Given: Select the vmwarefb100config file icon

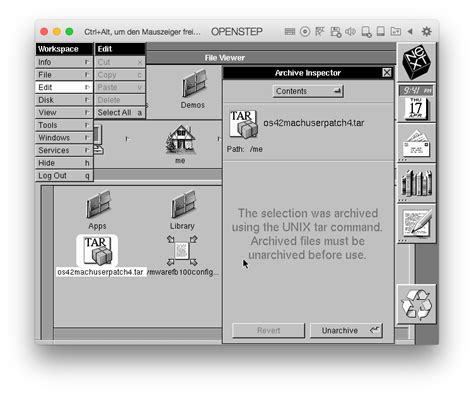Looking at the screenshot, I should [182, 251].
